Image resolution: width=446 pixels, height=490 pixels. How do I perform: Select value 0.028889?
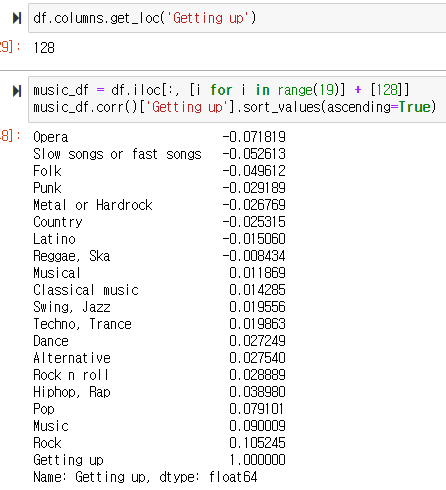pos(257,375)
